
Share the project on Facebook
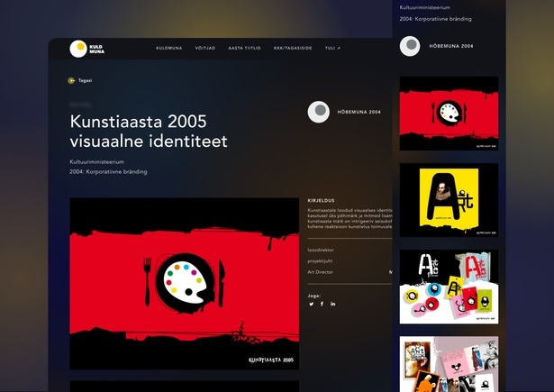322,304
